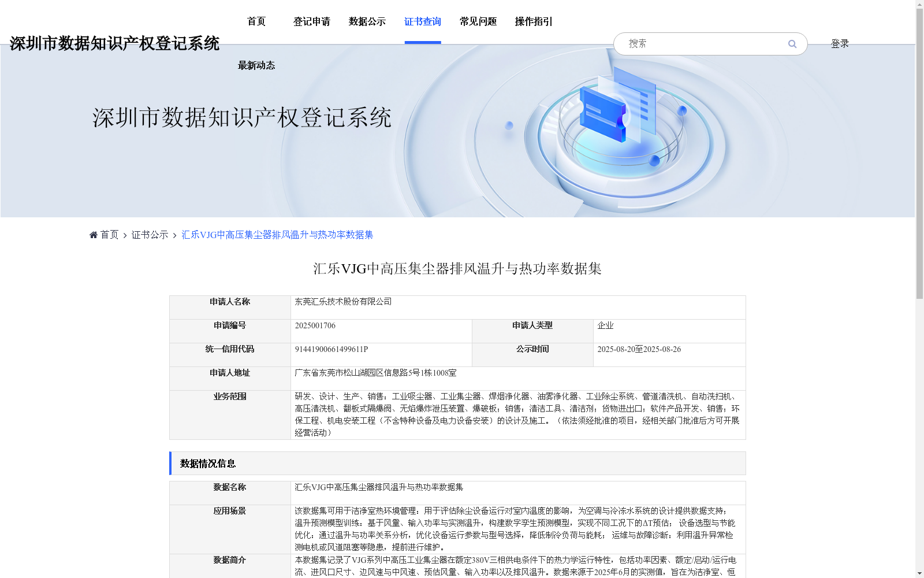Click the banner heading 深圳市数据知识产权登记系统
Screen dimensions: 924x578
click(x=242, y=117)
